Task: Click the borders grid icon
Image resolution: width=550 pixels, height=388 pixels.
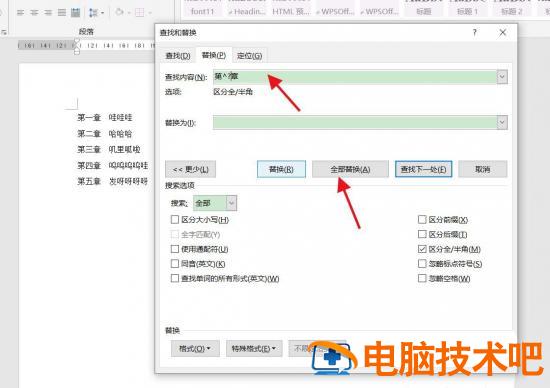Action: [x=140, y=13]
